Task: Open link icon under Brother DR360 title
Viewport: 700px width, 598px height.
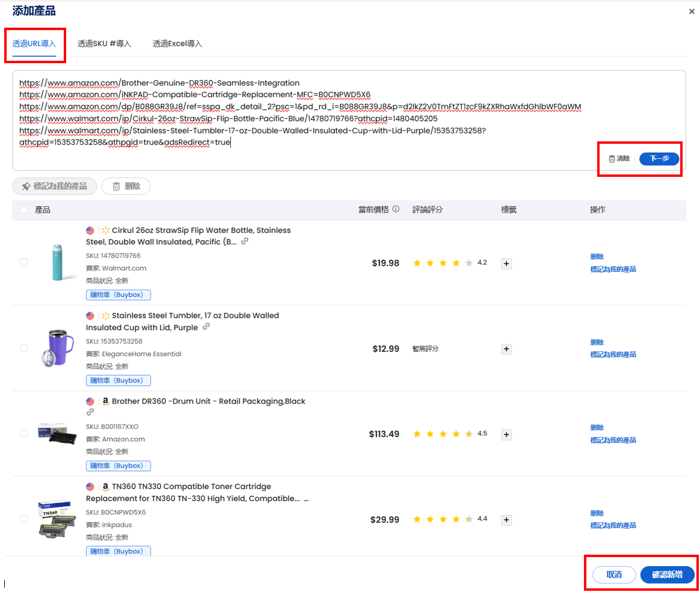Action: point(90,412)
